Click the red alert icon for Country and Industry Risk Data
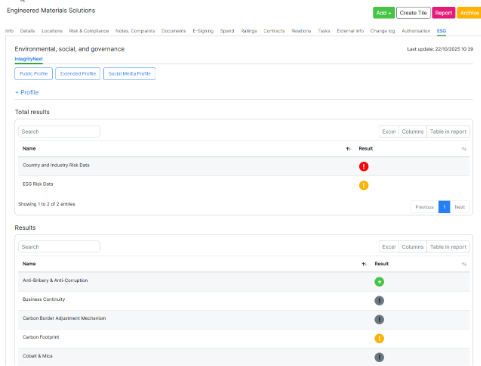This screenshot has width=481, height=366. pos(363,166)
